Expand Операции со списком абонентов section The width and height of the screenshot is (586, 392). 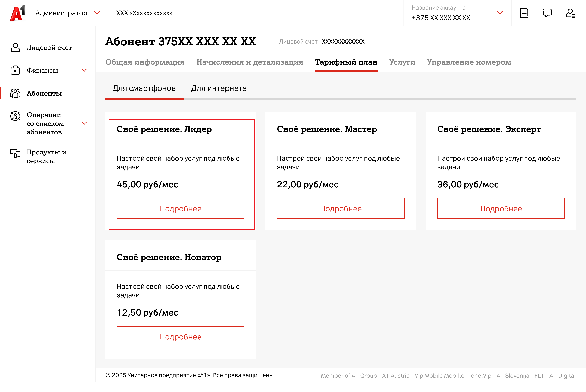[84, 123]
